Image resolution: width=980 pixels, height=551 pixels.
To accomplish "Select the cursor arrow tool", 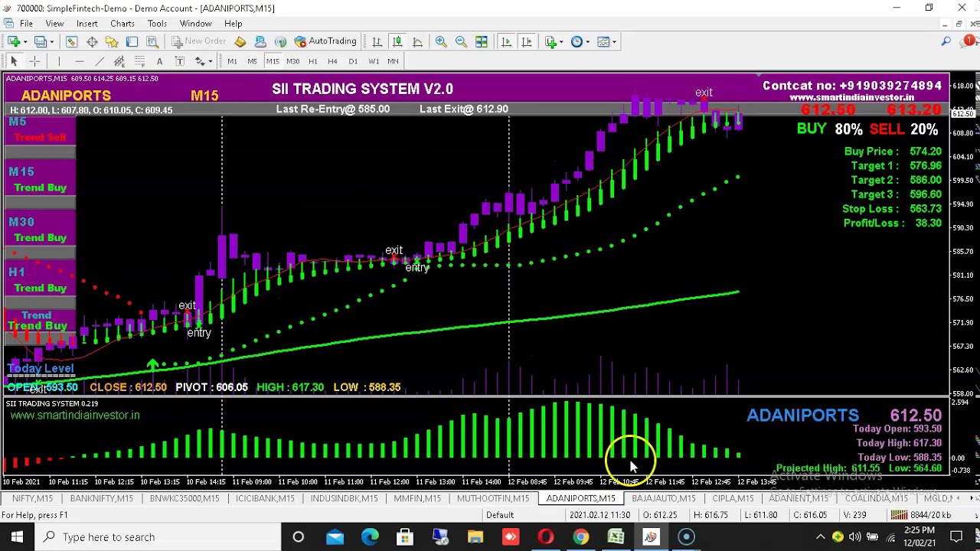I will [14, 61].
